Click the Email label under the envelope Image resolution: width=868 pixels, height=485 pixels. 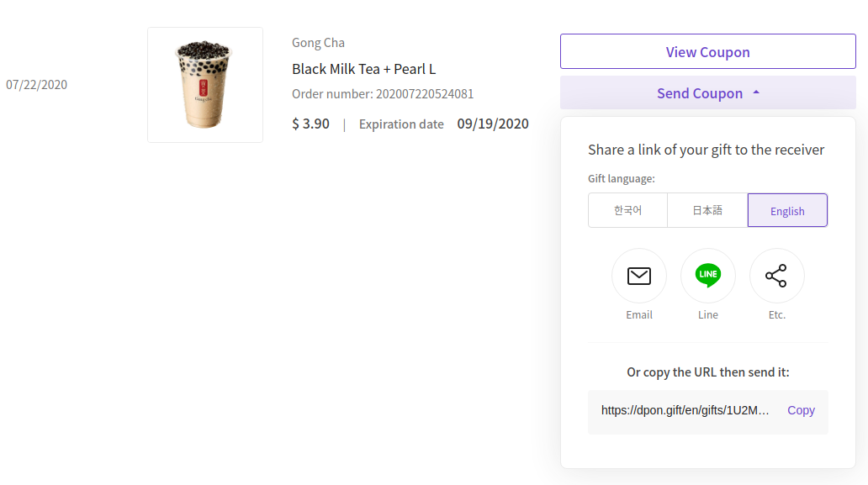(x=639, y=314)
